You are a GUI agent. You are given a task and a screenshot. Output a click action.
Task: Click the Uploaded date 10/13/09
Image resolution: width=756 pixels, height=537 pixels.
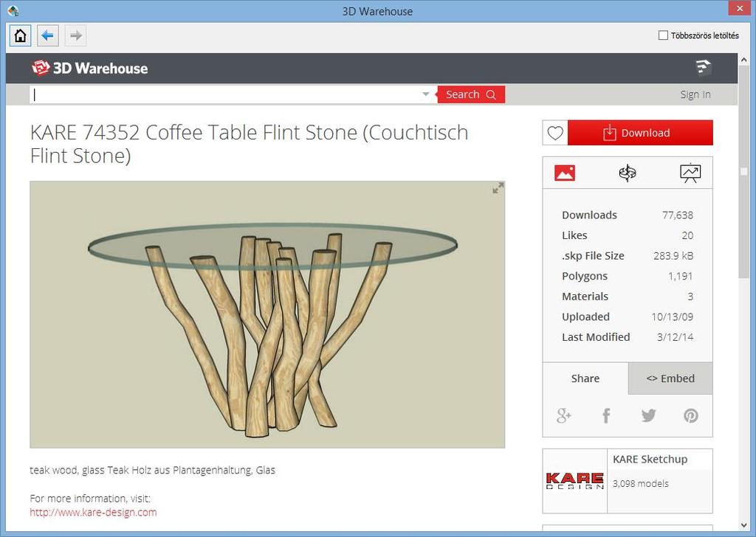point(672,317)
